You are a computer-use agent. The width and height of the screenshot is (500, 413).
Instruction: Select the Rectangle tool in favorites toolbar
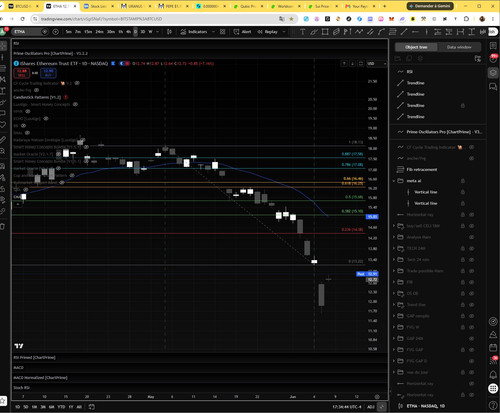point(325,32)
